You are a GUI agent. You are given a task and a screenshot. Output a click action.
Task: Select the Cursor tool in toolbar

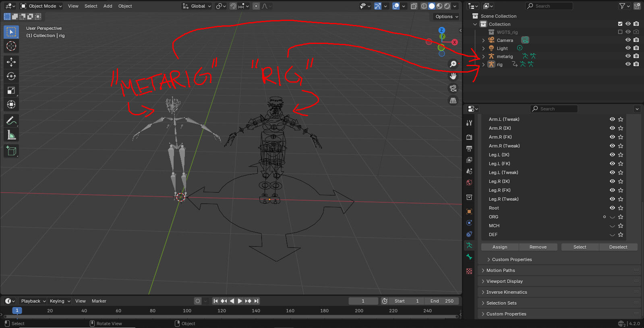tap(11, 46)
